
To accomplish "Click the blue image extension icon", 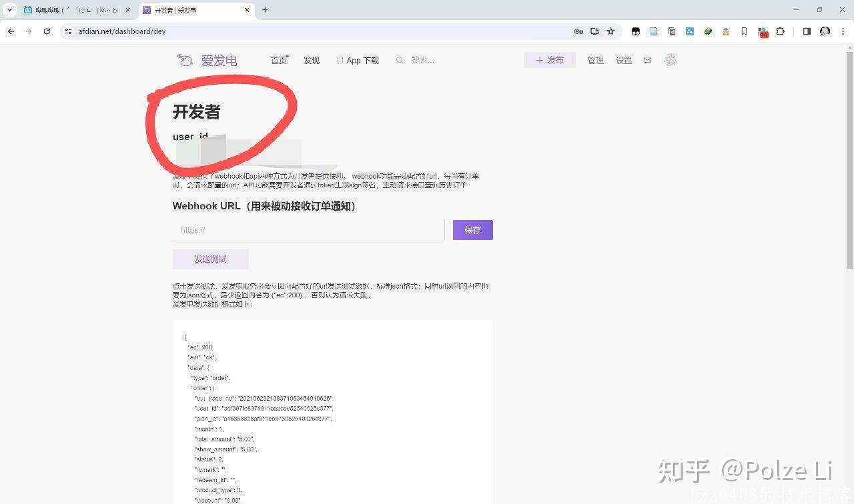I will tap(690, 31).
